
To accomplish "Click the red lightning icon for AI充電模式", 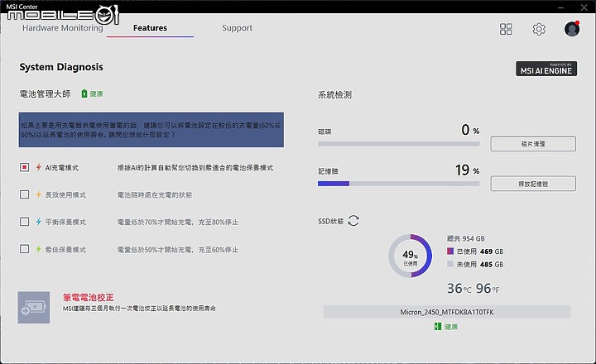I will (38, 167).
